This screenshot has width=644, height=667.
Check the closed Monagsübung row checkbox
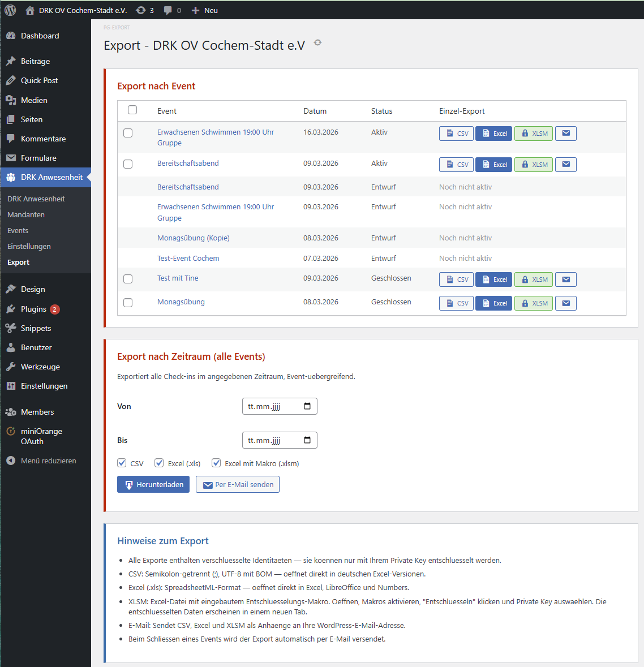(128, 303)
